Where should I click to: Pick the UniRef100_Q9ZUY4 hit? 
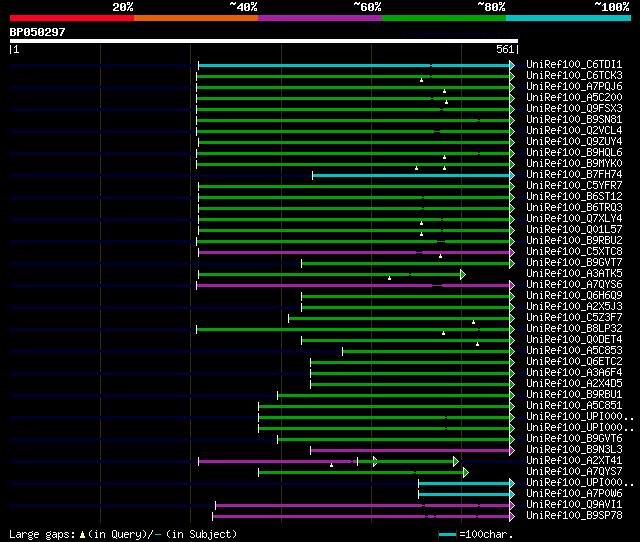574,142
